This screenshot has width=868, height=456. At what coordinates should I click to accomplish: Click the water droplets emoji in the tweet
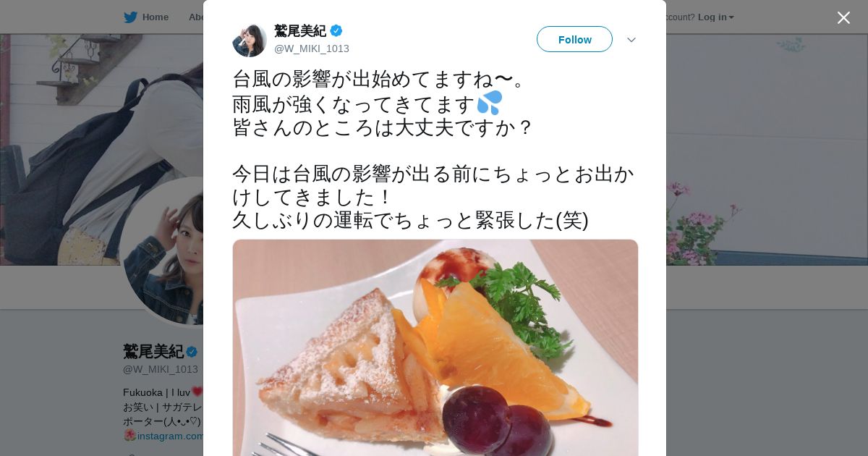[490, 103]
